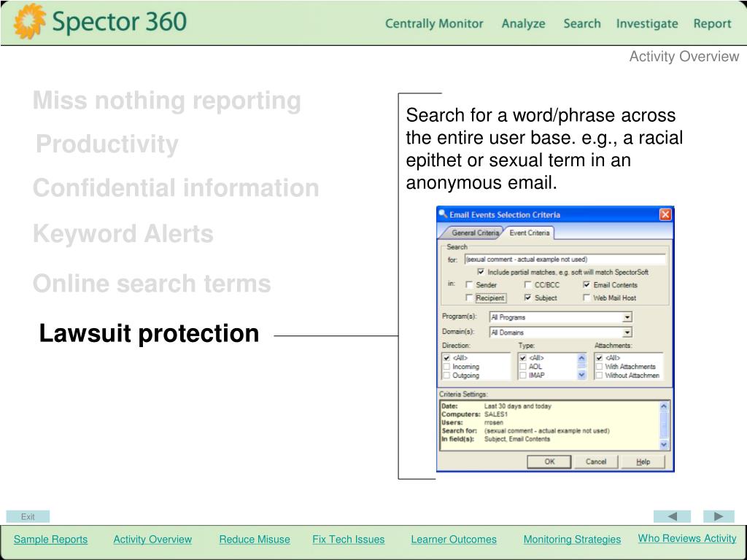Check With Attachments option
This screenshot has width=747, height=560.
(600, 367)
